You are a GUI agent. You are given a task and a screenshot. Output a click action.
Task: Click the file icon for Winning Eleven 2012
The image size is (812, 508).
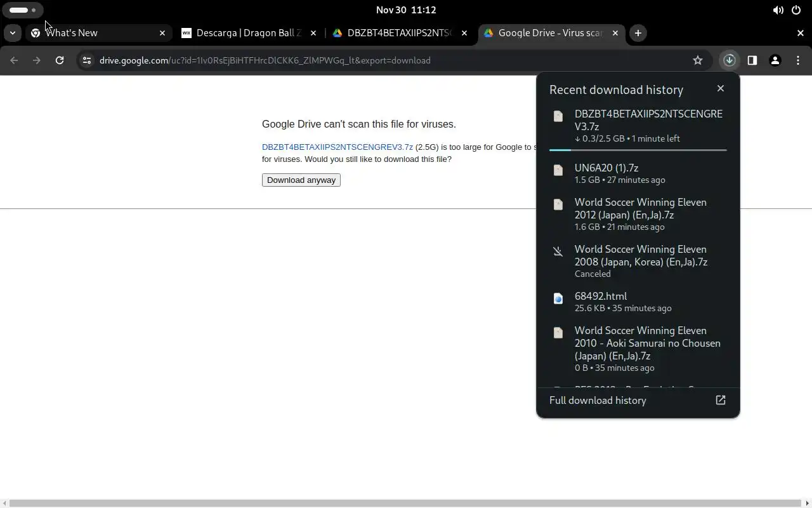[x=558, y=204]
